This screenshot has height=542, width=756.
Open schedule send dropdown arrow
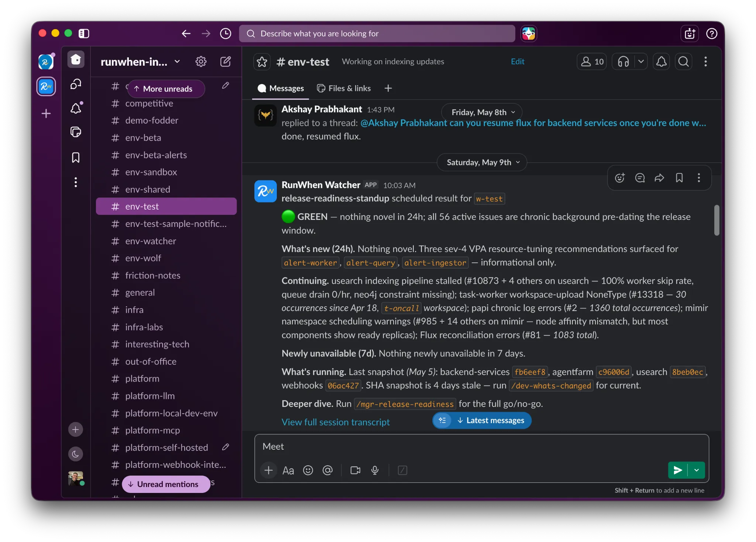tap(697, 470)
